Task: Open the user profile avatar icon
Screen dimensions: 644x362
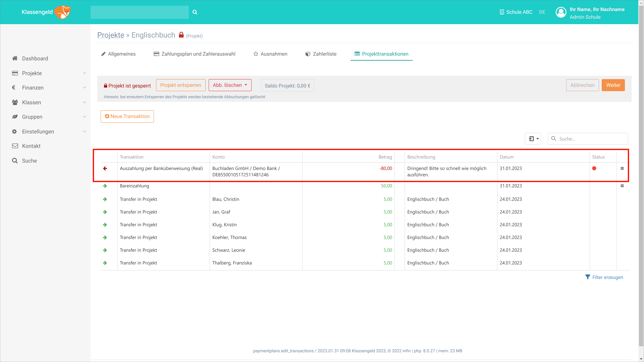Action: click(561, 12)
